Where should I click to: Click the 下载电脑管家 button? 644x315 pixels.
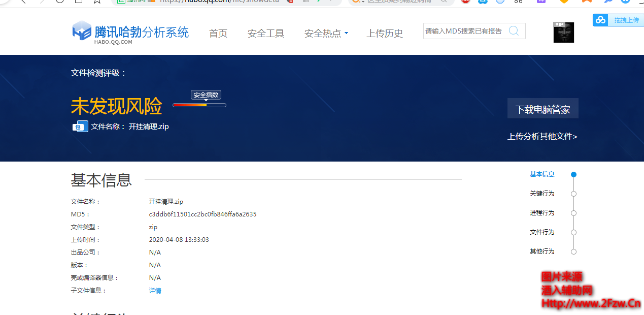543,109
